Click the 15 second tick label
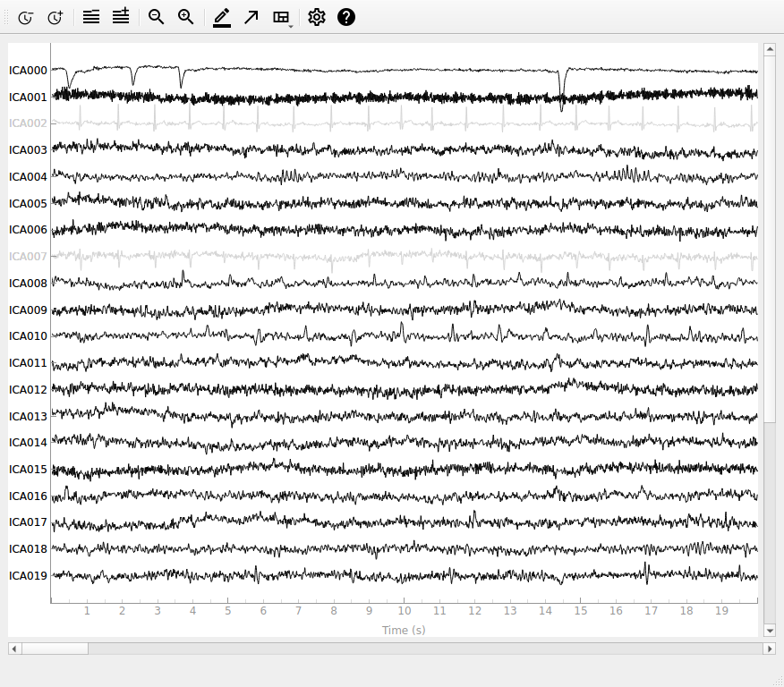 tap(581, 611)
